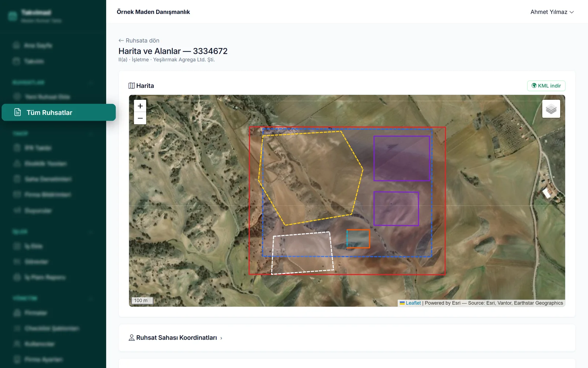Select the small orange rectangle on map
Image resolution: width=588 pixels, height=368 pixels.
pos(358,239)
